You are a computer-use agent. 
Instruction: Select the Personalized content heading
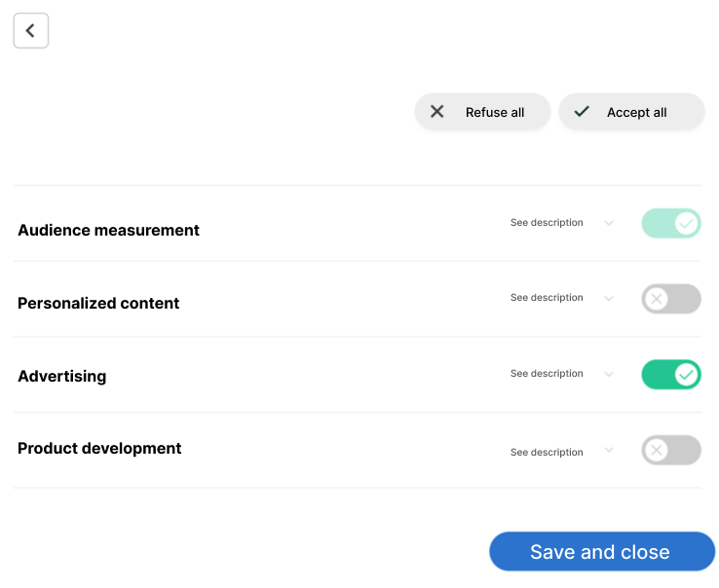(98, 304)
